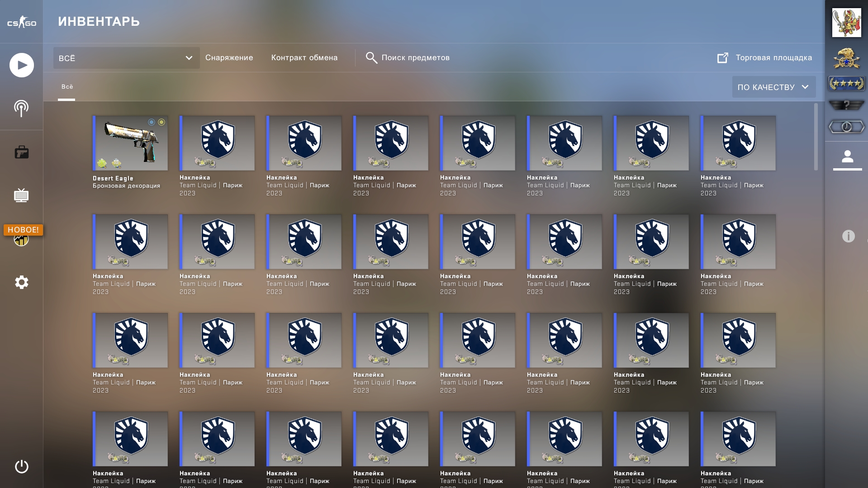Switch to the Контракт обмена tab

304,58
